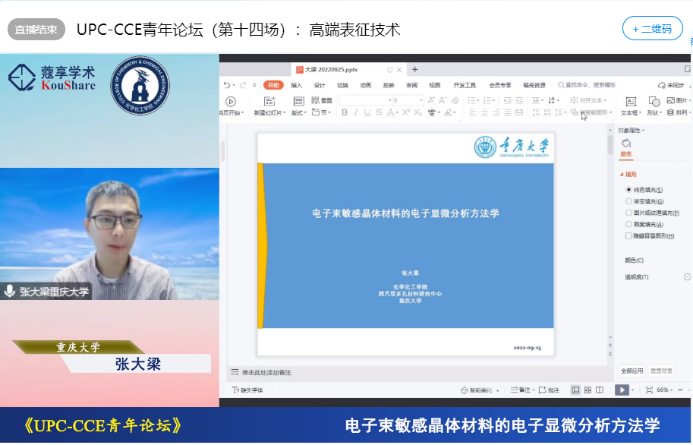This screenshot has width=693, height=445.
Task: Start slideshow from status bar play button
Action: (621, 390)
